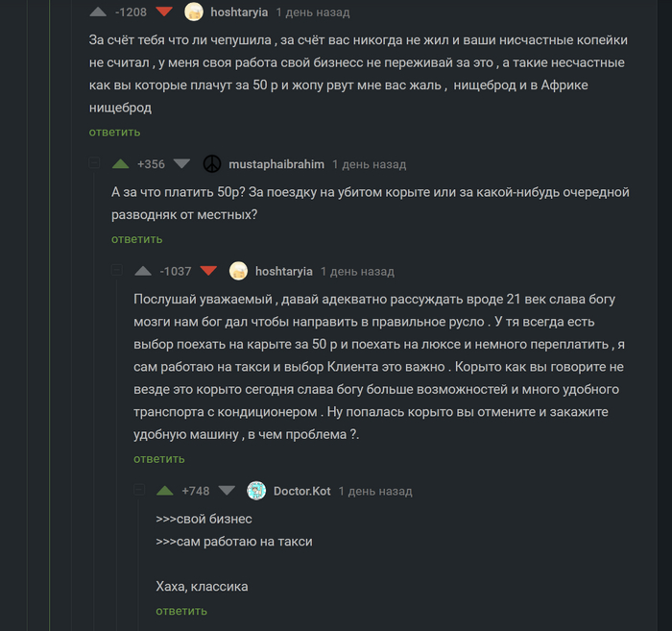Screen dimensions: 672x631
Task: Reply to mustaphaibrahim via "ответить"
Action: point(137,238)
